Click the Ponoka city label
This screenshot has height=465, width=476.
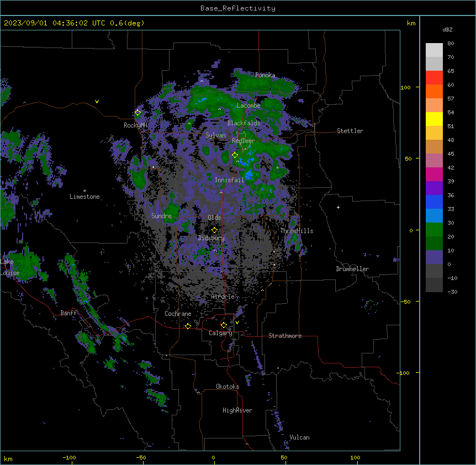click(265, 75)
